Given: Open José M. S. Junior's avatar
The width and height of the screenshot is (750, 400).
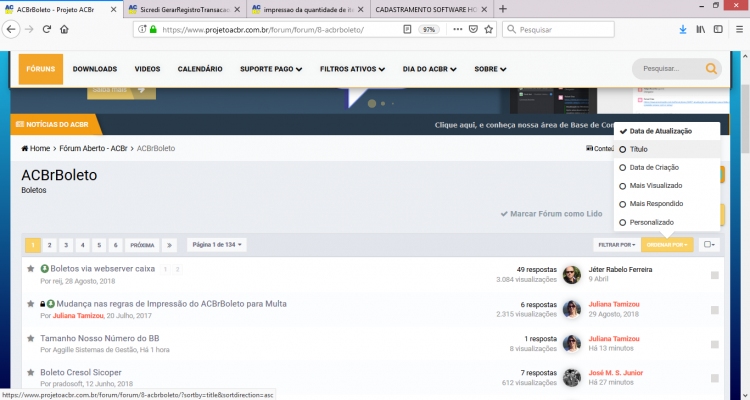Looking at the screenshot, I should click(572, 378).
